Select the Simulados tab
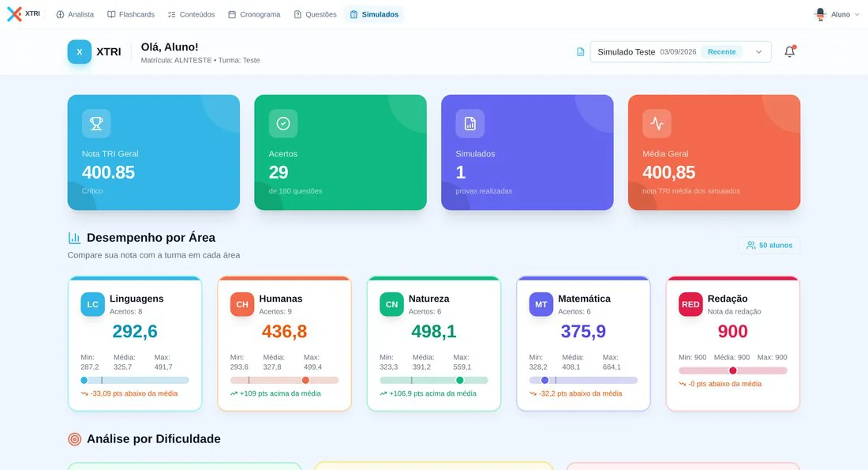This screenshot has height=470, width=868. click(x=374, y=14)
